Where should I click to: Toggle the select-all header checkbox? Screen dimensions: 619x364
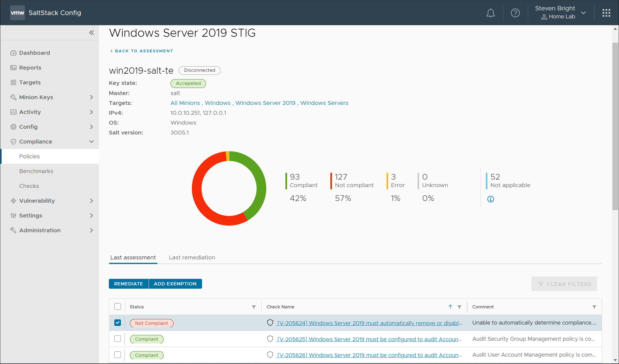(118, 306)
